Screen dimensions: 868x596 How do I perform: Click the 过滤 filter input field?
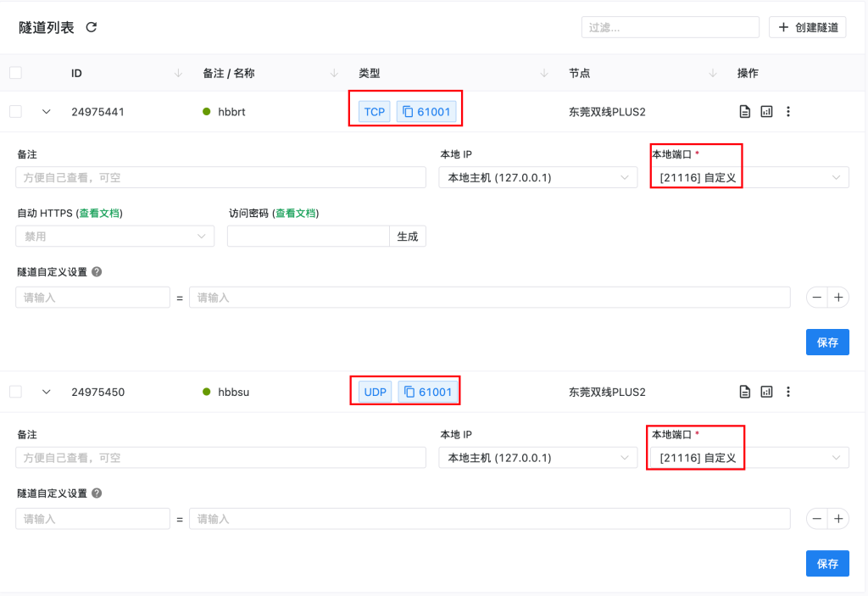point(670,27)
